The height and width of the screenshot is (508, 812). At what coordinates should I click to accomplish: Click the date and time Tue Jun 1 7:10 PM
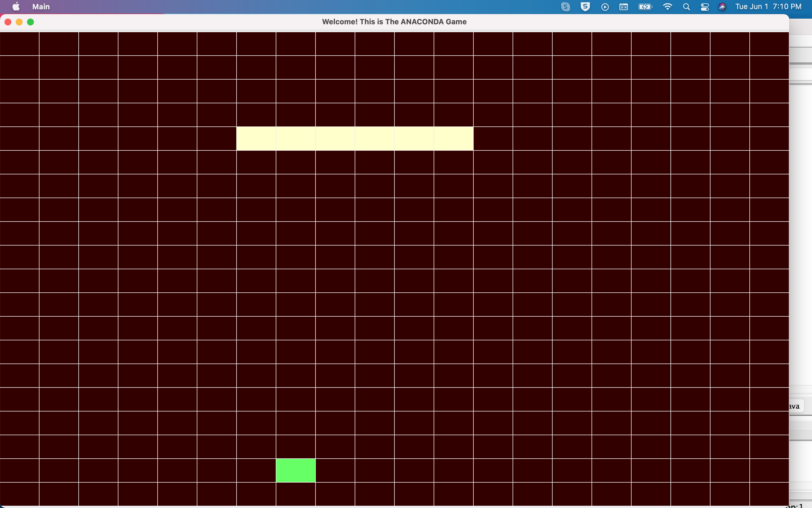(x=768, y=7)
